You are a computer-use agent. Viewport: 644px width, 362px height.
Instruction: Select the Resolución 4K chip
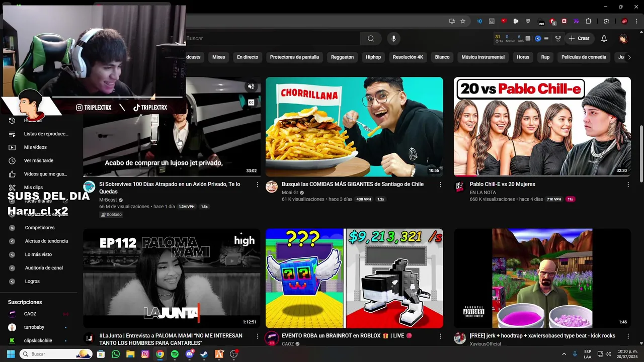tap(408, 57)
